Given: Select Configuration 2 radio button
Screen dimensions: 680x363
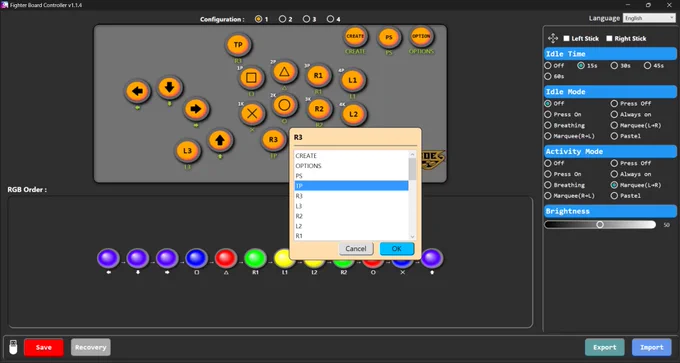Looking at the screenshot, I should [282, 19].
